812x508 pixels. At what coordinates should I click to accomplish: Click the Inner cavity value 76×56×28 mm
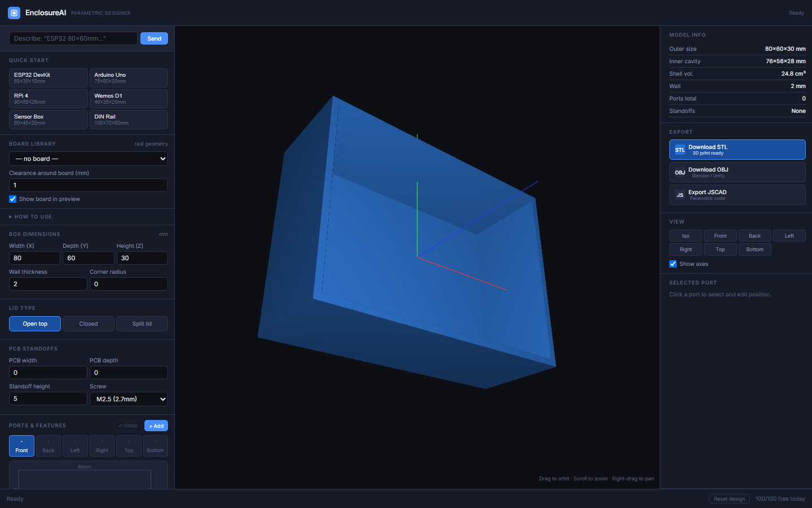tap(785, 62)
